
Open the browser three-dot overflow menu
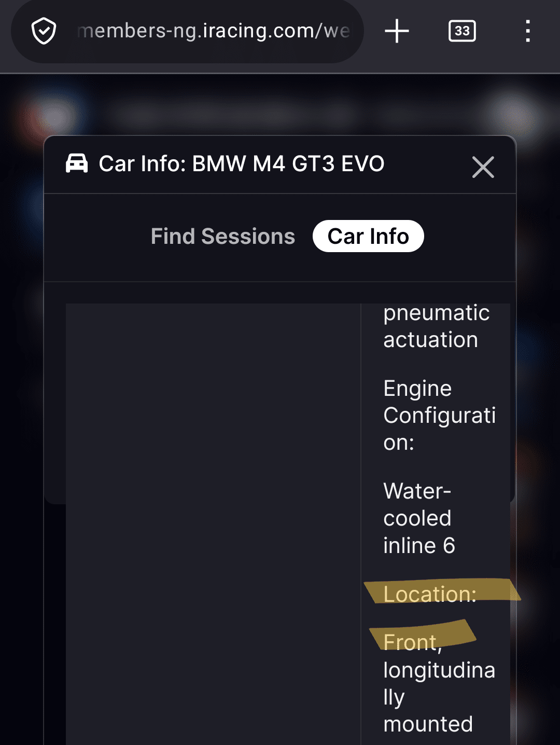point(527,31)
